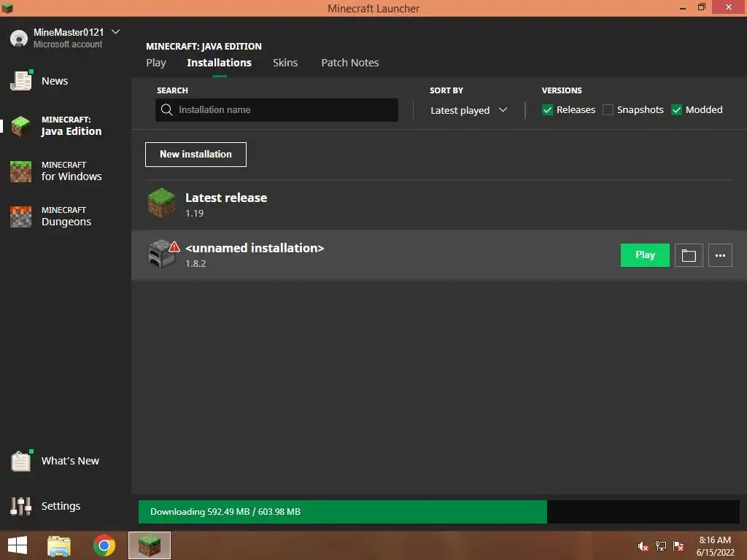Viewport: 747px width, 560px height.
Task: Click the download progress bar
Action: [x=438, y=512]
